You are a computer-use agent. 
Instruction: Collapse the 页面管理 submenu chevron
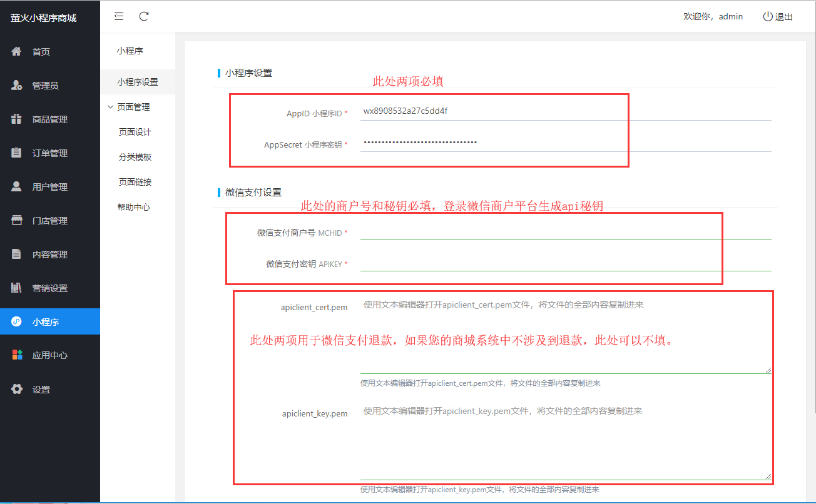point(111,107)
